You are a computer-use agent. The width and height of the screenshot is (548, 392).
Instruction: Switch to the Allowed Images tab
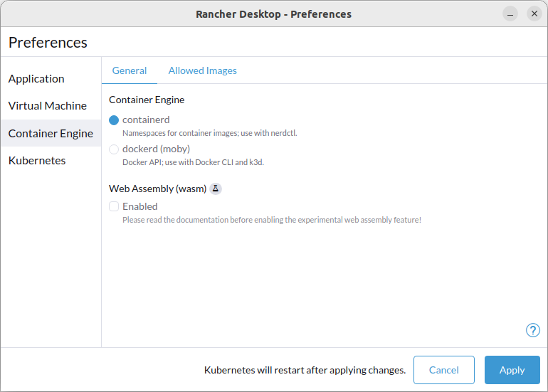click(202, 70)
